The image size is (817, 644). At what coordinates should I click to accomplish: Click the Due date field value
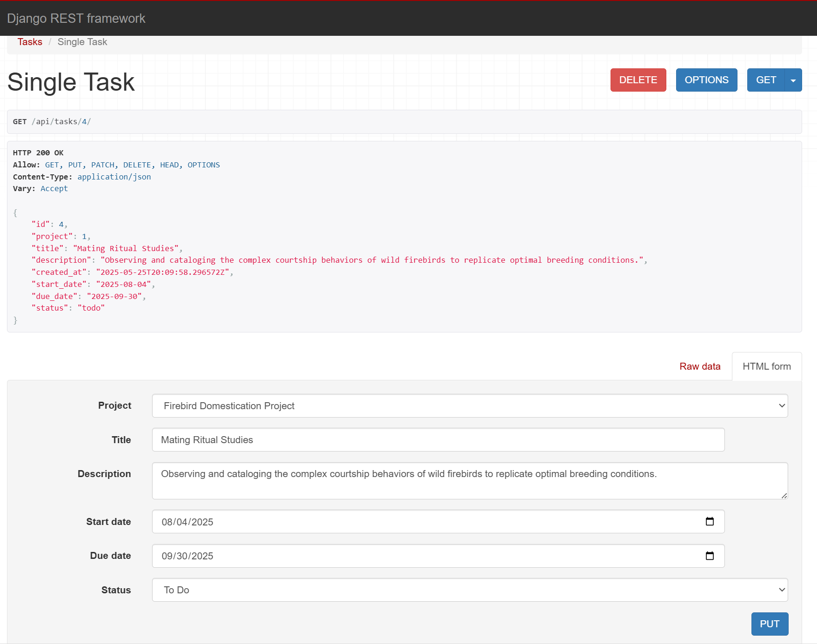pyautogui.click(x=187, y=556)
